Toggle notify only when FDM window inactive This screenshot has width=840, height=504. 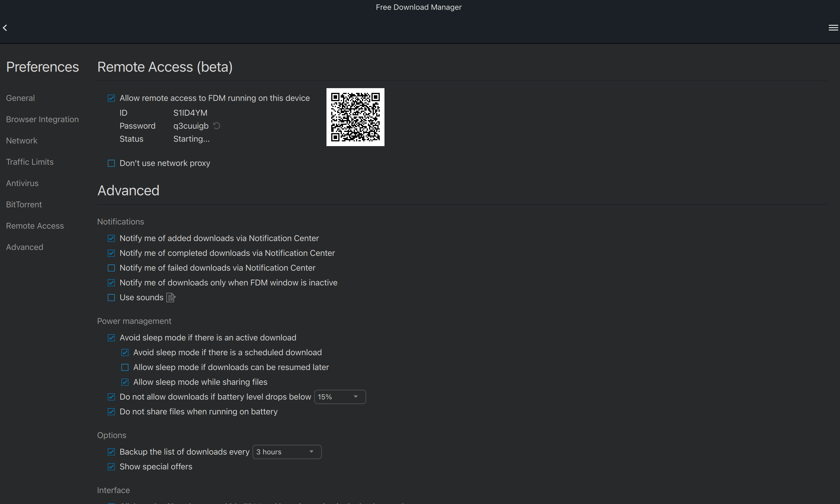111,283
